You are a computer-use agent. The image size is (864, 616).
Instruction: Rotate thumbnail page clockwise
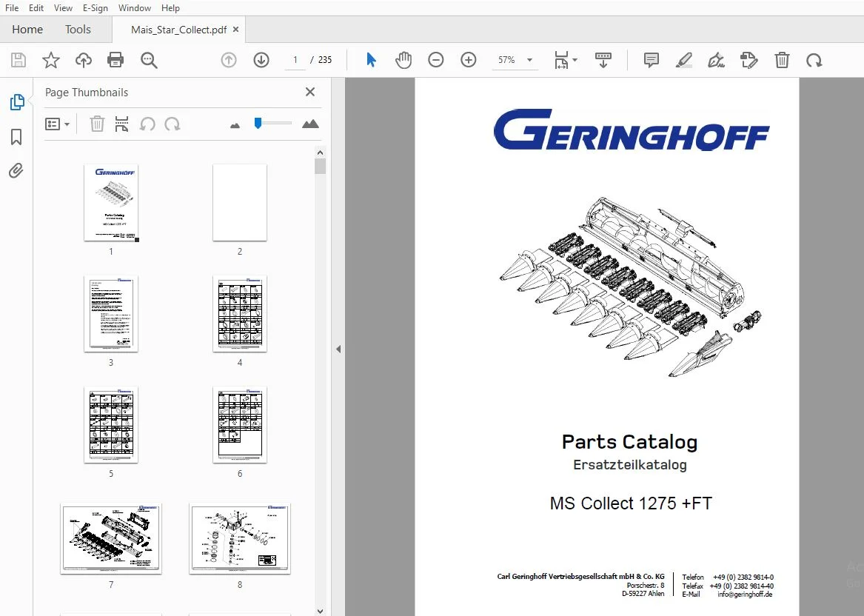[173, 124]
